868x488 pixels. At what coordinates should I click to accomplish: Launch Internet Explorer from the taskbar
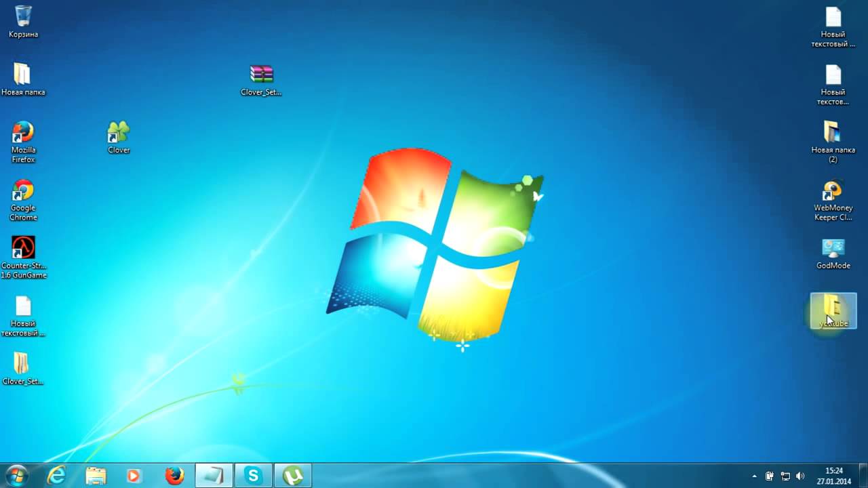pyautogui.click(x=56, y=476)
